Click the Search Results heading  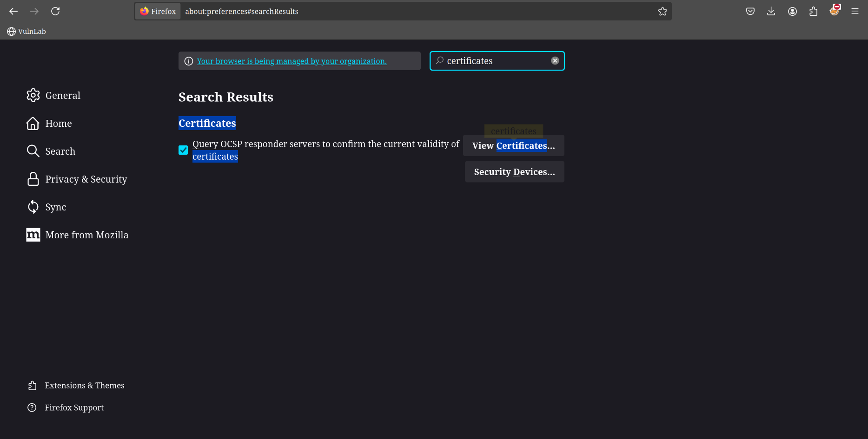click(226, 97)
